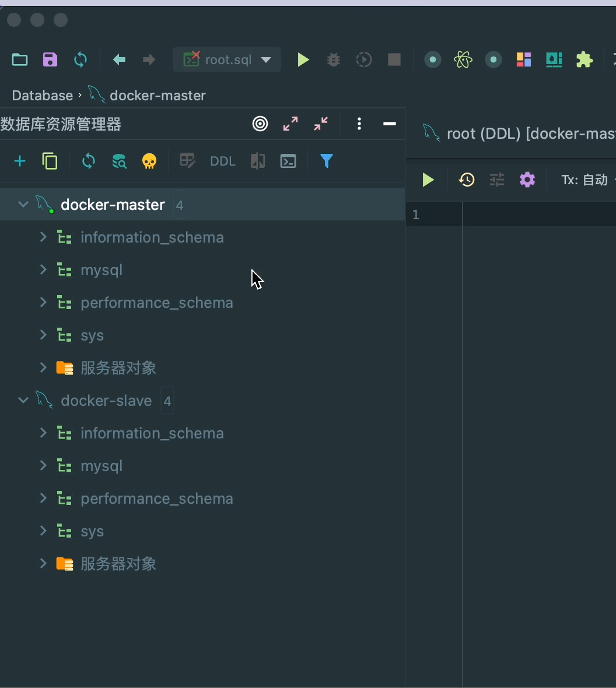Click Database in the breadcrumb
The image size is (616, 688).
pyautogui.click(x=42, y=95)
